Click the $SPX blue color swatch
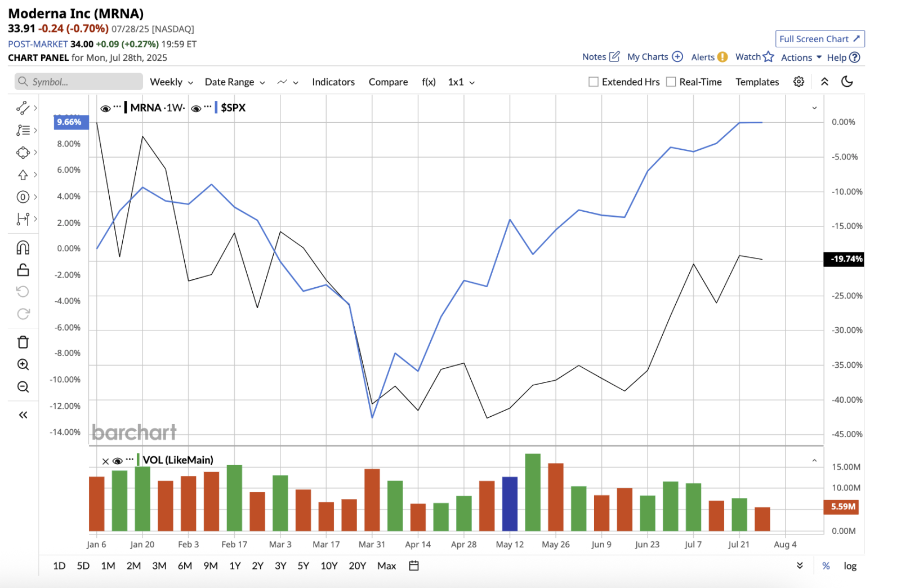 click(216, 107)
